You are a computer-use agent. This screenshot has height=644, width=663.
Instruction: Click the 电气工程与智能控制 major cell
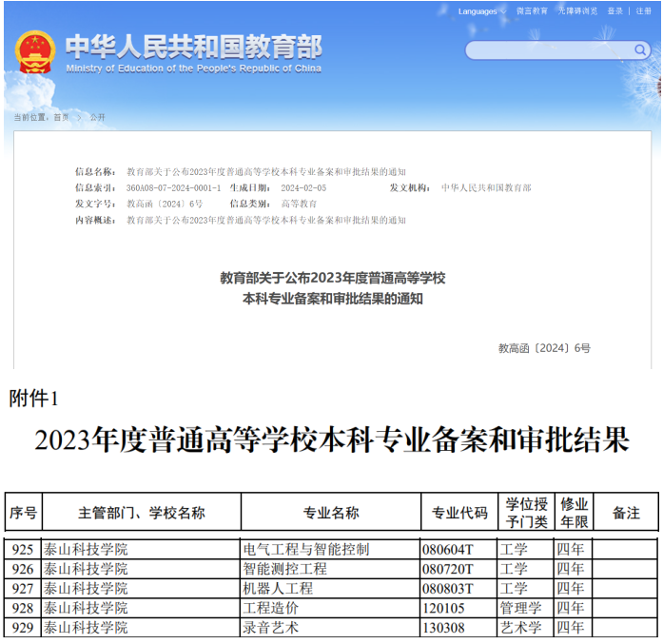click(306, 549)
